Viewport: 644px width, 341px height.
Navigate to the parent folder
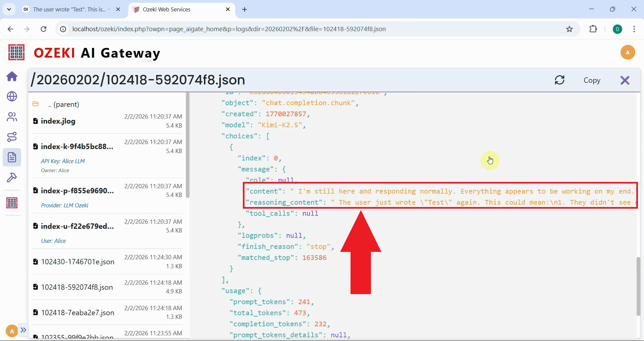point(64,104)
